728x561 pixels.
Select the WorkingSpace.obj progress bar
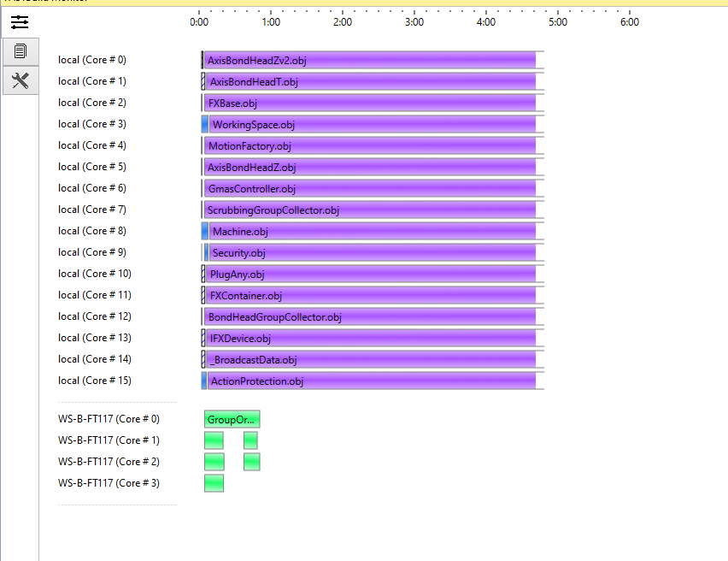(x=367, y=124)
